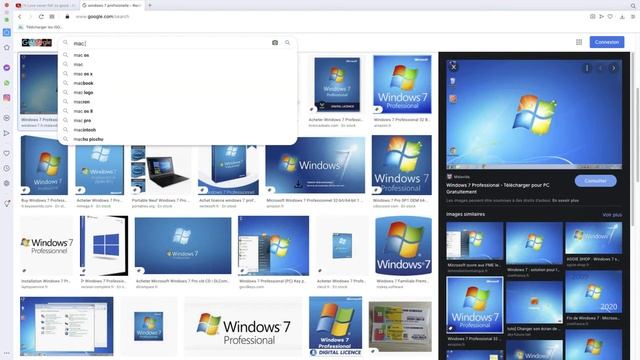Close the image preview panel
Image resolution: width=640 pixels, height=360 pixels.
[x=453, y=67]
